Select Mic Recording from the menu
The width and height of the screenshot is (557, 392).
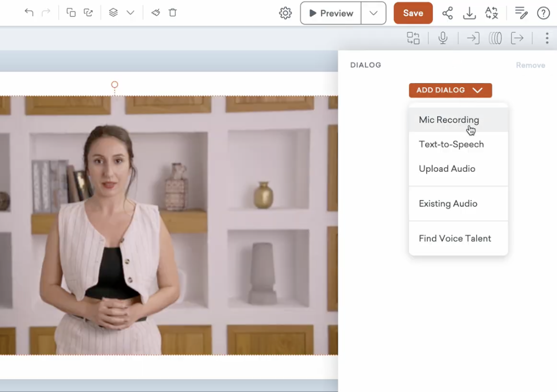[x=449, y=120]
